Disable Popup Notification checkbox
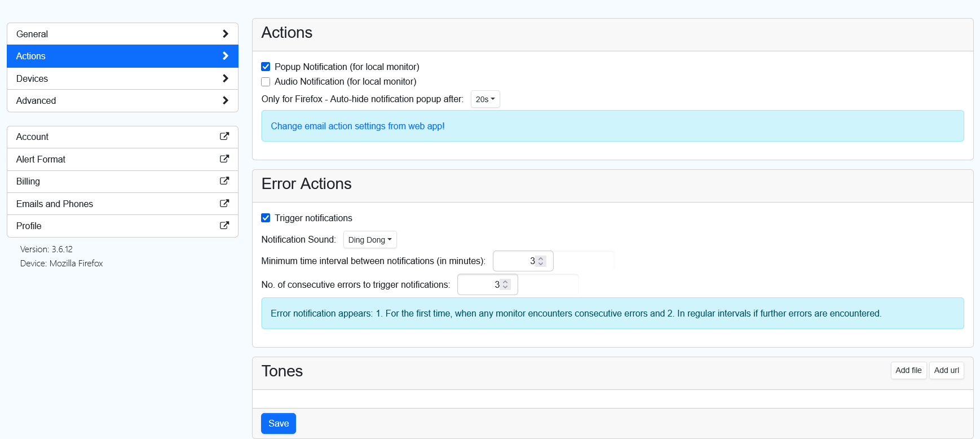 pos(266,67)
